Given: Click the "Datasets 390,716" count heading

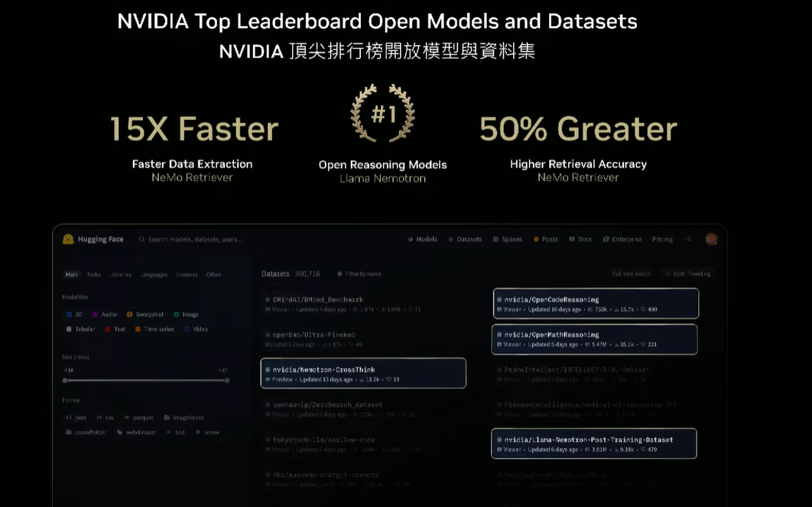Looking at the screenshot, I should pos(291,274).
